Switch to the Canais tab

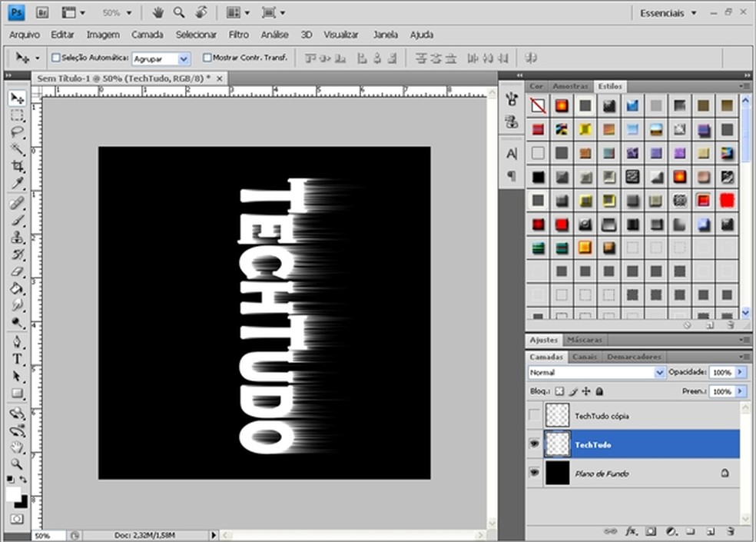(585, 357)
